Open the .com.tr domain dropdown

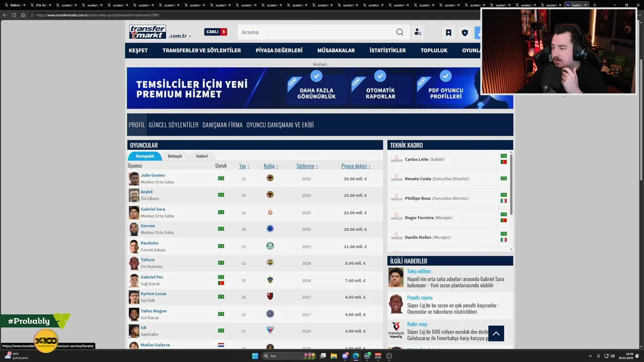(180, 36)
